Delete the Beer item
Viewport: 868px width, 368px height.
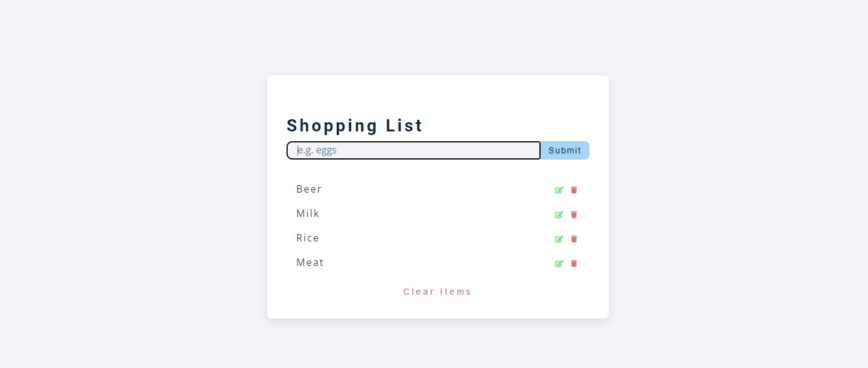[574, 190]
